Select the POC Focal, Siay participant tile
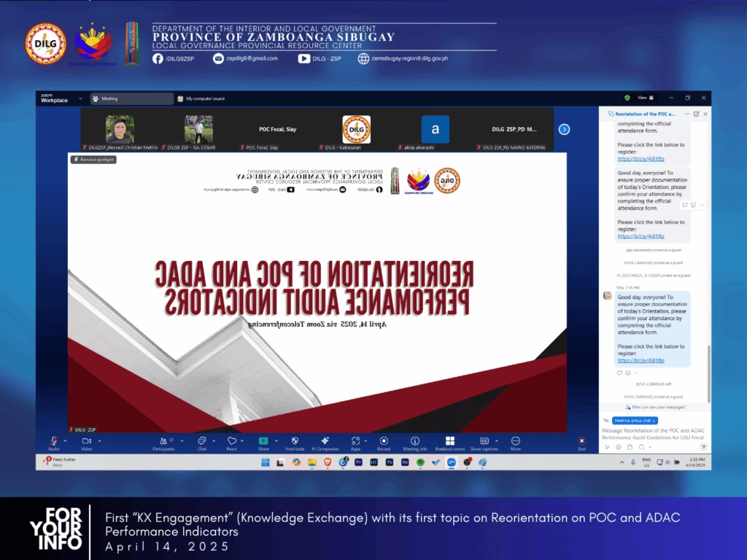The width and height of the screenshot is (747, 560). [278, 130]
